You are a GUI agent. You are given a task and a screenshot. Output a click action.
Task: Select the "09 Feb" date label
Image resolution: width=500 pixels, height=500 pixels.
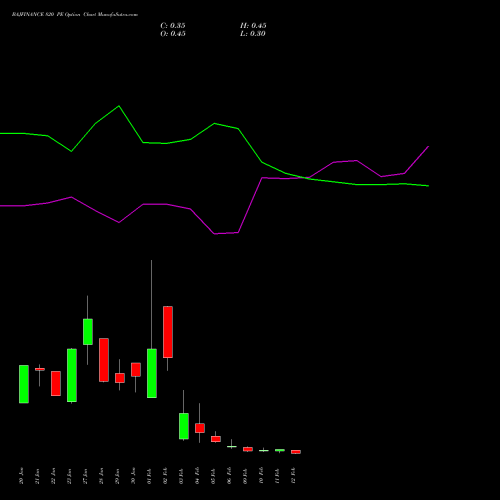[246, 476]
